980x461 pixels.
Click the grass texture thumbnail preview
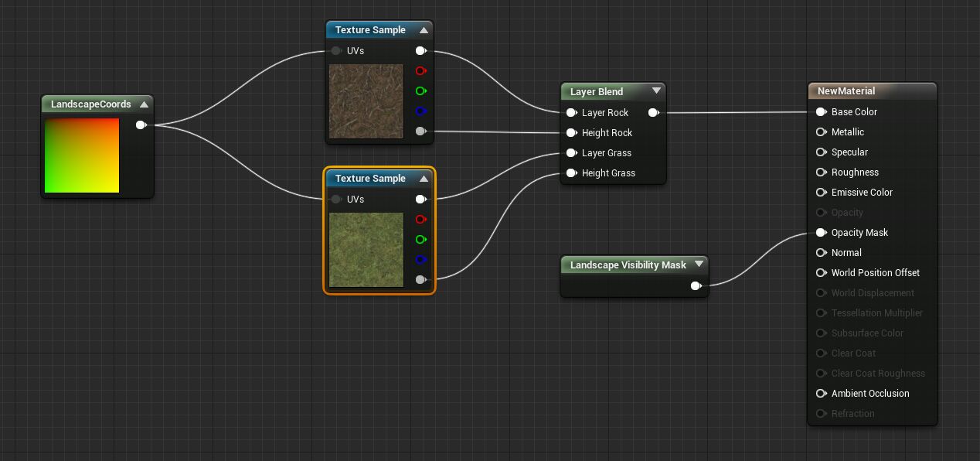(366, 250)
